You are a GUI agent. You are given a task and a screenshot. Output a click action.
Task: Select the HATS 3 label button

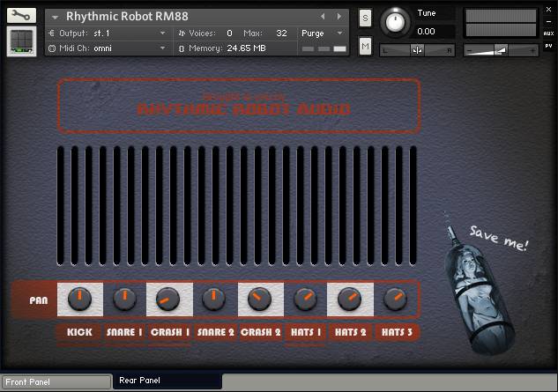[398, 332]
